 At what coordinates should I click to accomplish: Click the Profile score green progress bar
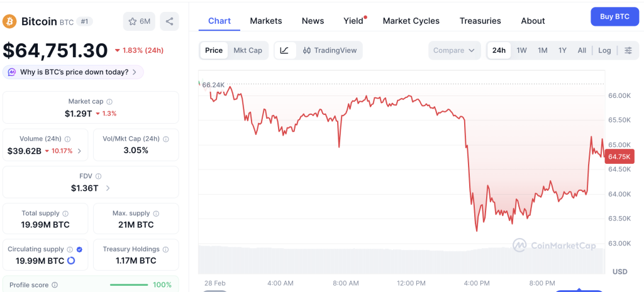pos(129,285)
